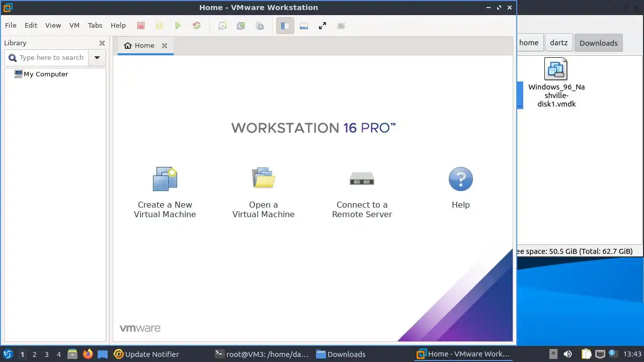Open Update Notifier from the taskbar

pos(146,354)
